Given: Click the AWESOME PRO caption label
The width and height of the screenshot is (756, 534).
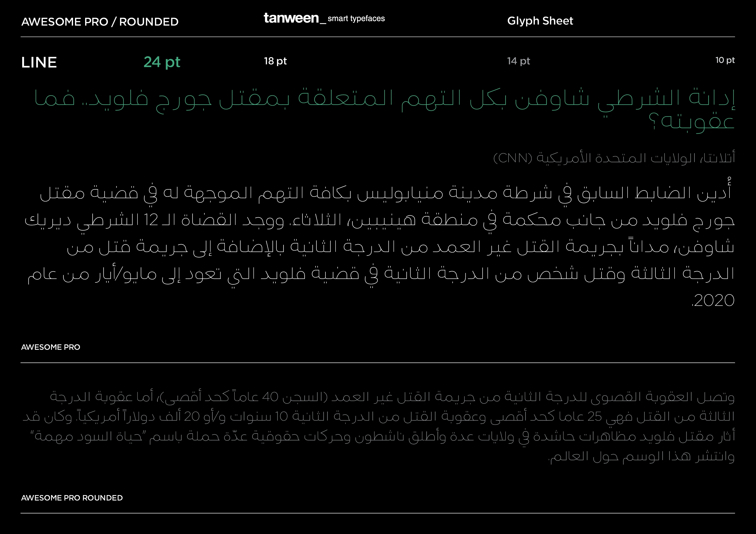Looking at the screenshot, I should coord(51,348).
